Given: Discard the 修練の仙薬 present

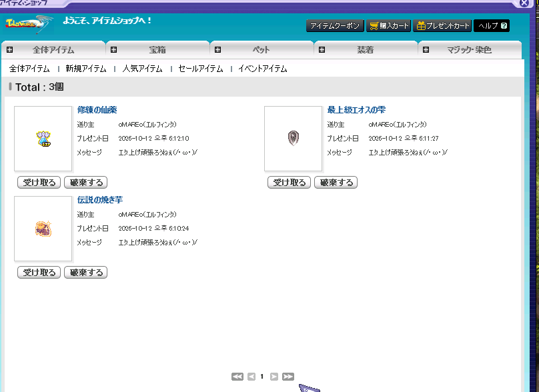Looking at the screenshot, I should click(x=86, y=183).
